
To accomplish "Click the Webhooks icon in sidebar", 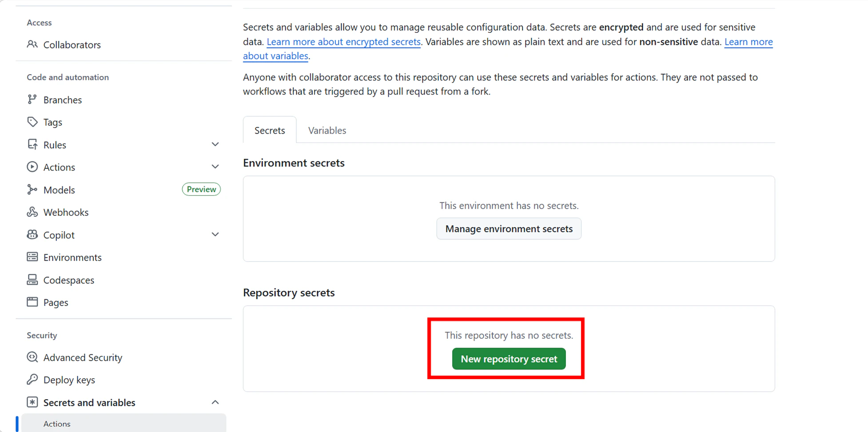I will [32, 212].
